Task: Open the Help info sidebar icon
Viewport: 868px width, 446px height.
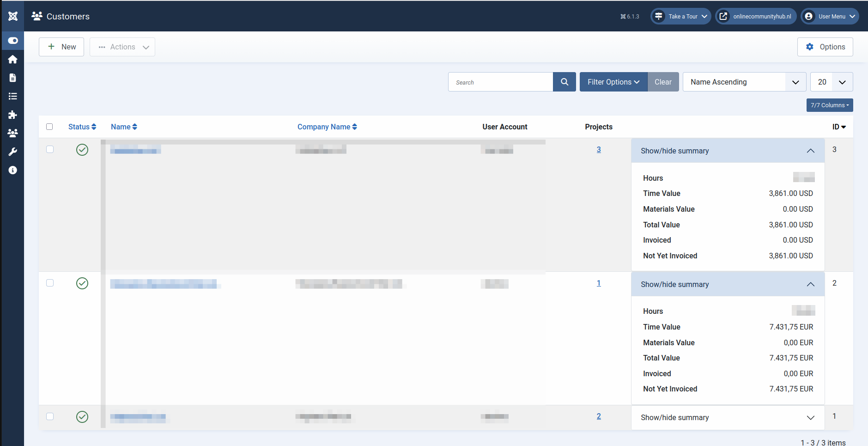Action: tap(13, 170)
